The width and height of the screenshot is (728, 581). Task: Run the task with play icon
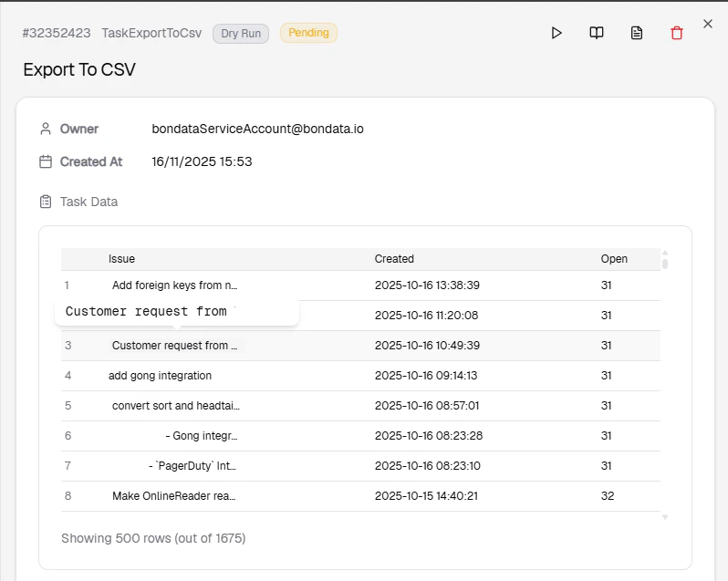coord(556,33)
